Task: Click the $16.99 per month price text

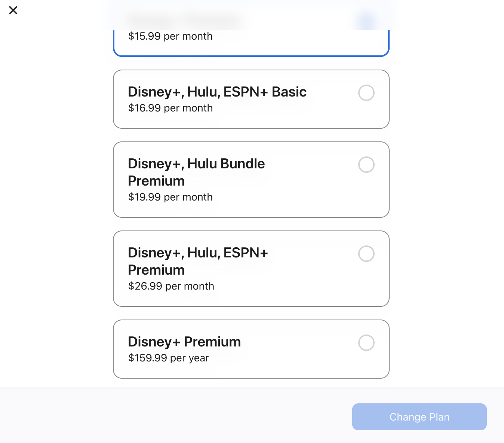Action: pyautogui.click(x=170, y=108)
